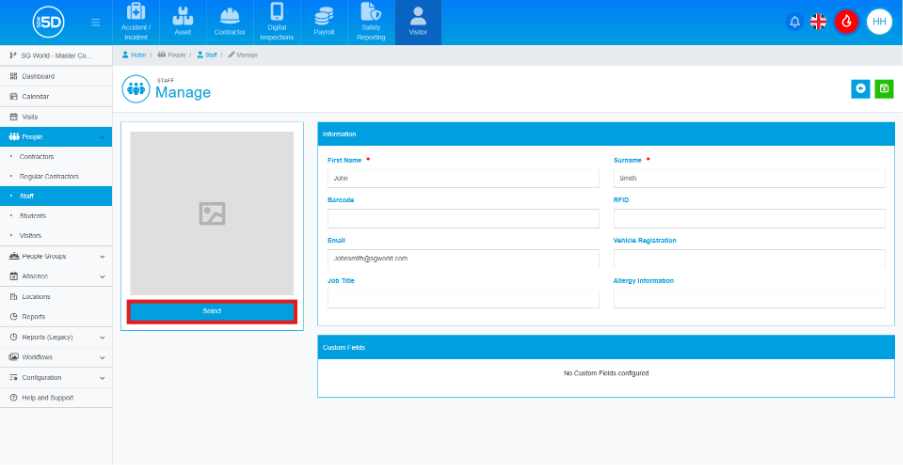
Task: Click the Vehicle Registration field
Action: pos(749,259)
